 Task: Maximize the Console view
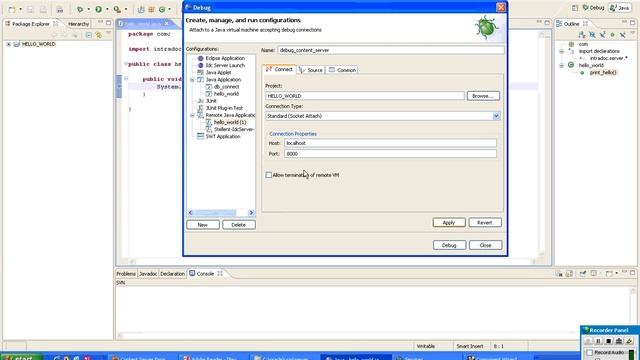(633, 272)
